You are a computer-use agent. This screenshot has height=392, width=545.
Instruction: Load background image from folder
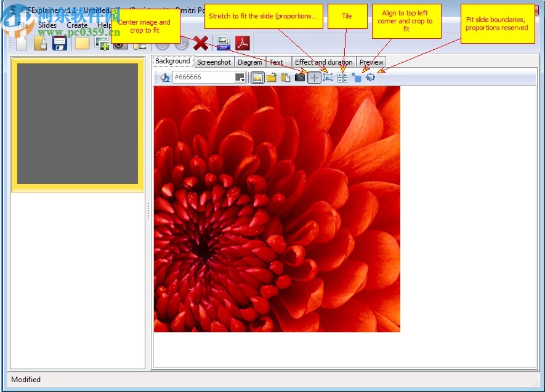click(x=272, y=78)
